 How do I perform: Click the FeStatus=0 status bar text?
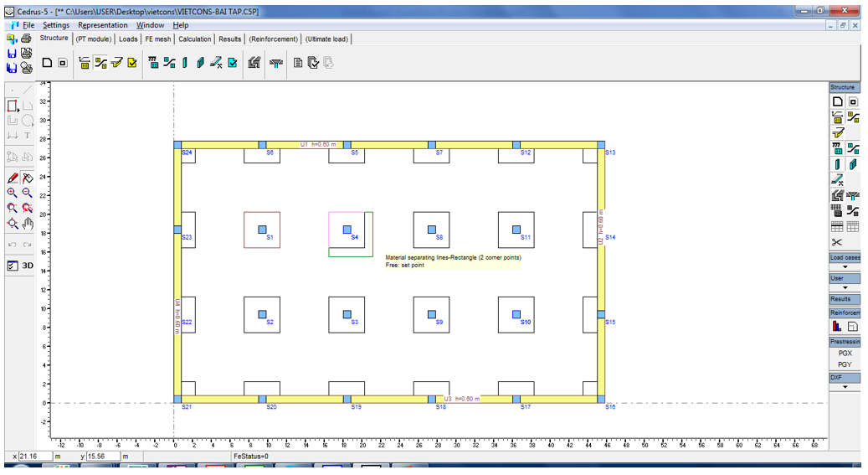tap(251, 457)
